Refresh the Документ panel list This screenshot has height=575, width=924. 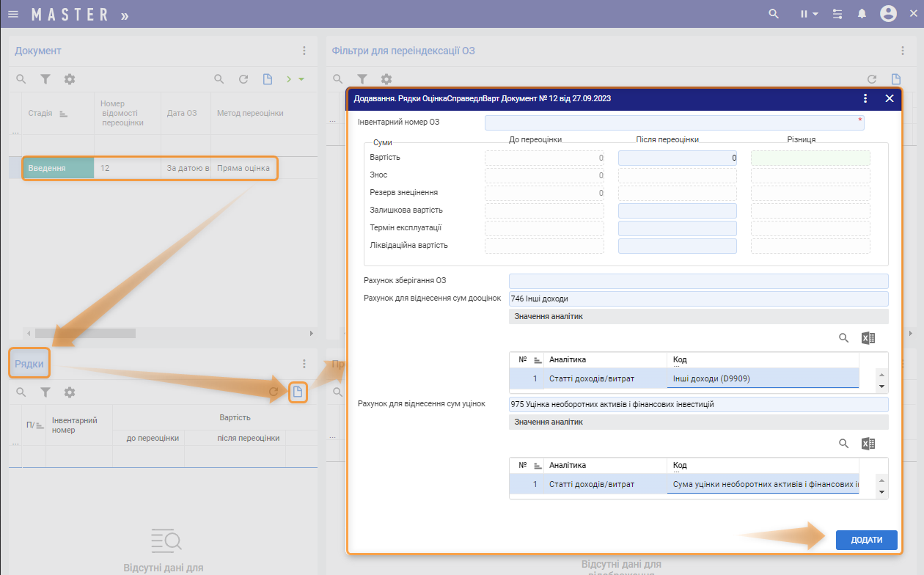coord(243,79)
